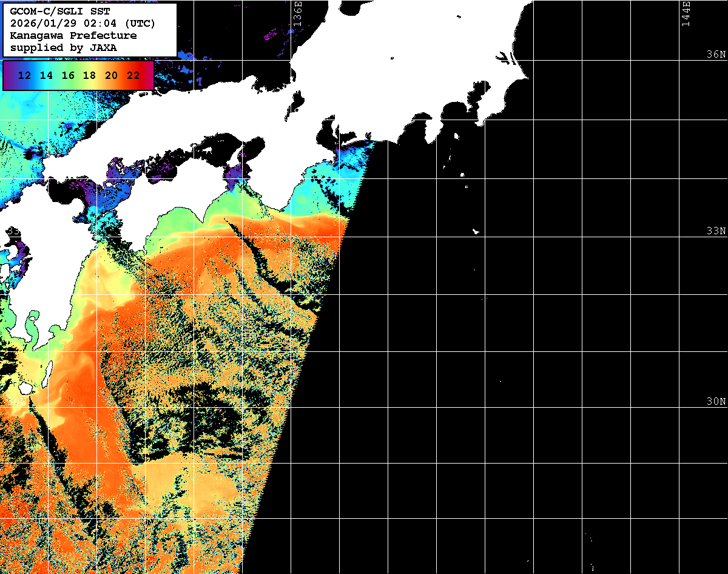Click the white oval island above left 30N label

coord(26,387)
